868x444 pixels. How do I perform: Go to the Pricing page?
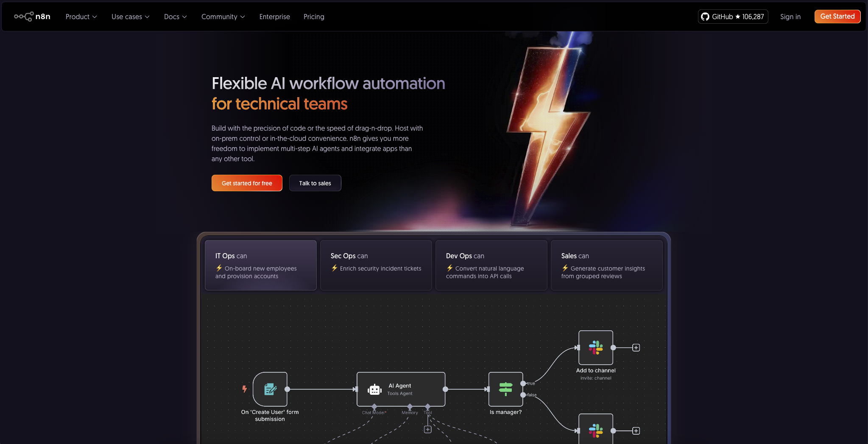pos(314,17)
